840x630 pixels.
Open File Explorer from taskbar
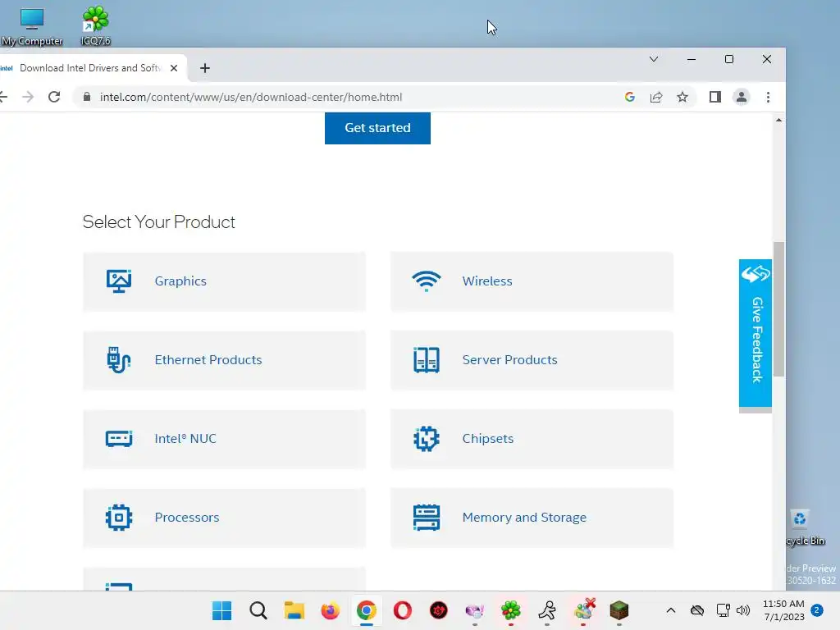click(x=294, y=610)
